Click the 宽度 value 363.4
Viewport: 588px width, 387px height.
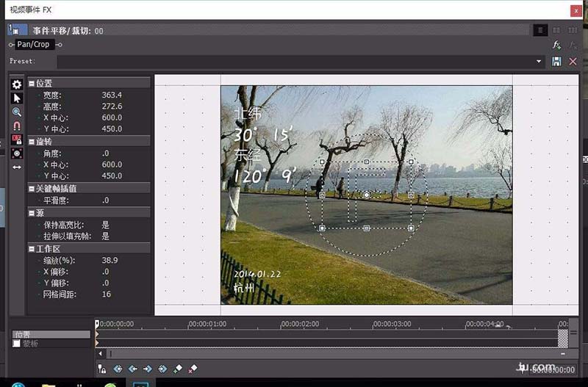click(x=112, y=95)
